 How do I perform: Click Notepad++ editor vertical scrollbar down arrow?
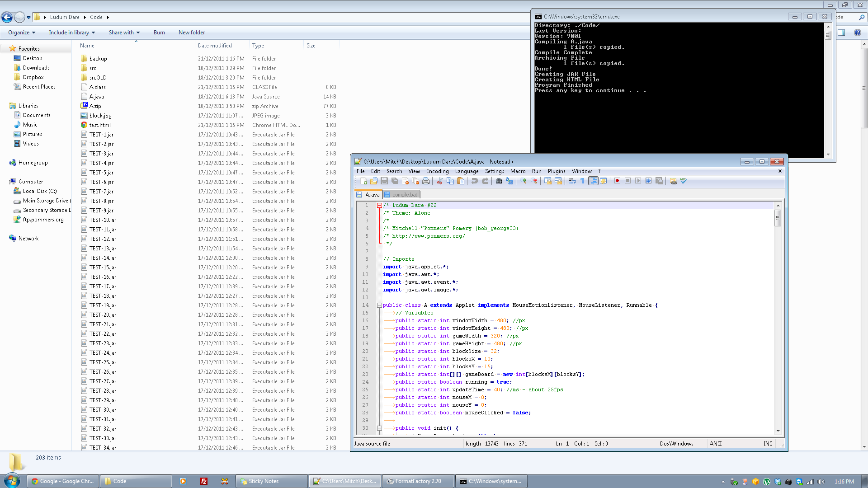coord(778,431)
